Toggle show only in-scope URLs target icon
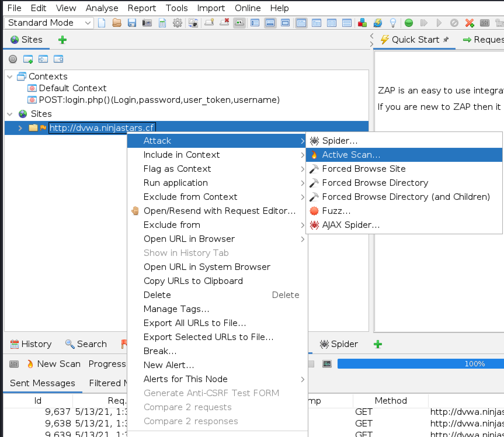Image resolution: width=504 pixels, height=437 pixels. click(13, 59)
